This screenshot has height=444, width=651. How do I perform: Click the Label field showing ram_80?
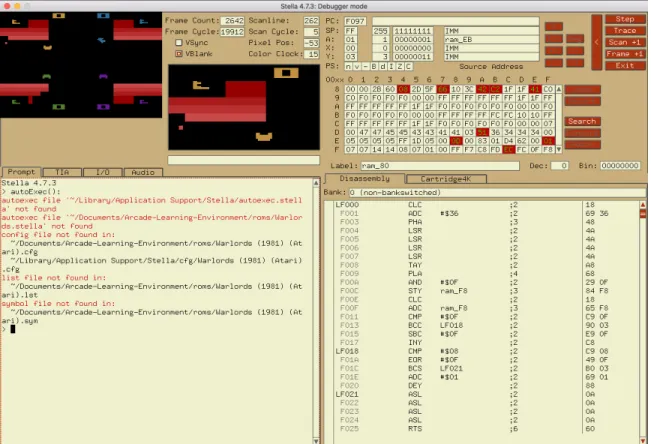[440, 166]
